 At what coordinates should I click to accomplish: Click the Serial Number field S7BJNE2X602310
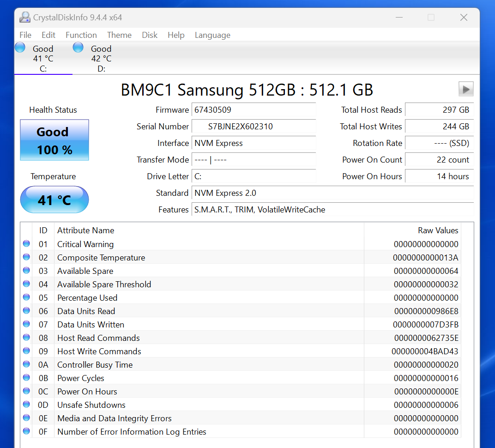point(254,127)
